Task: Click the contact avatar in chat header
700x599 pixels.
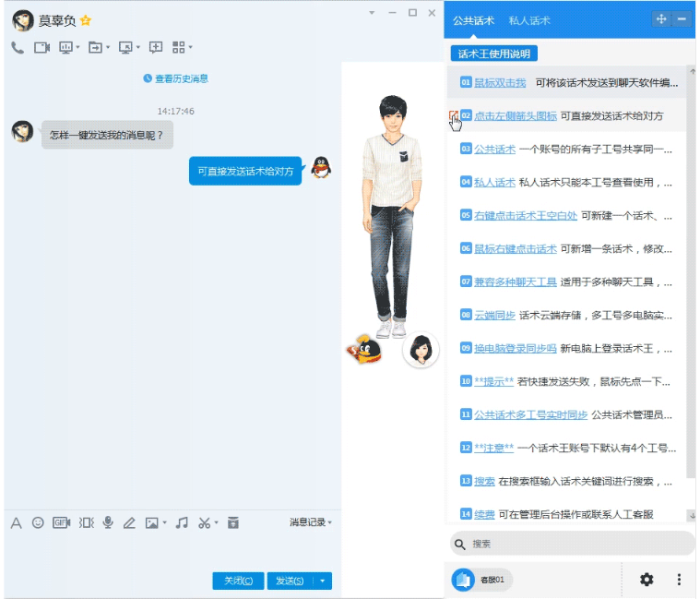Action: pos(23,20)
